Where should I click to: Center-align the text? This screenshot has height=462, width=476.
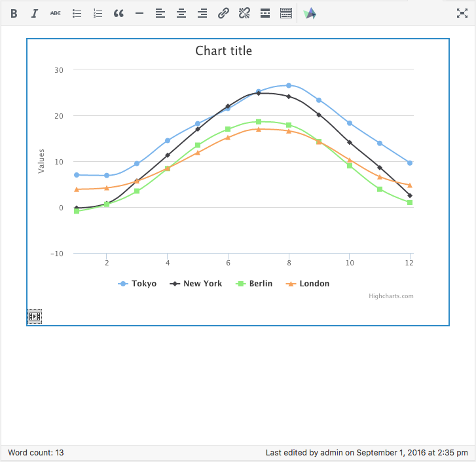181,13
